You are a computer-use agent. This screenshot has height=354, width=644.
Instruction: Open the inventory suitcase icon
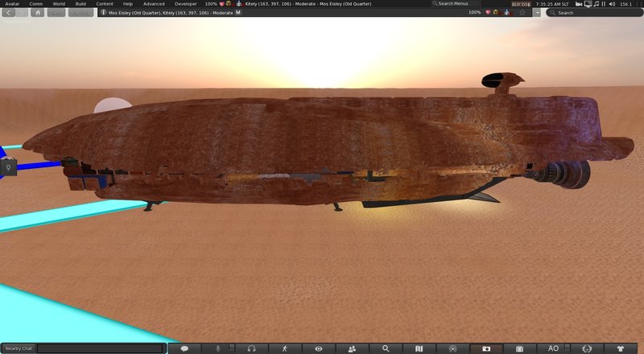(519, 348)
